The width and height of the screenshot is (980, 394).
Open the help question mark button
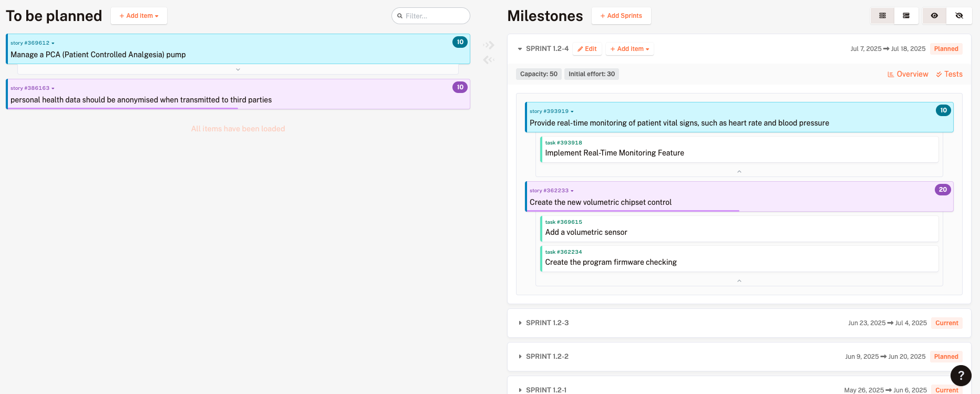point(961,375)
